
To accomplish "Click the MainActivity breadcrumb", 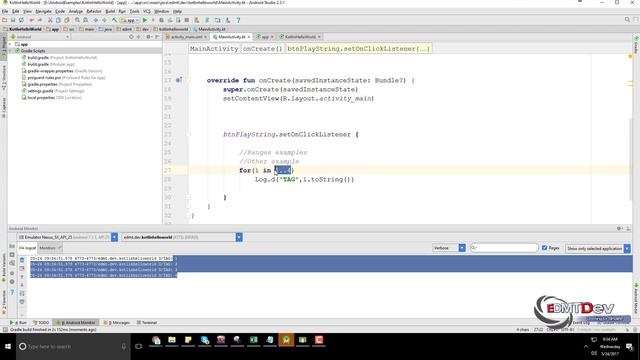I will 214,49.
